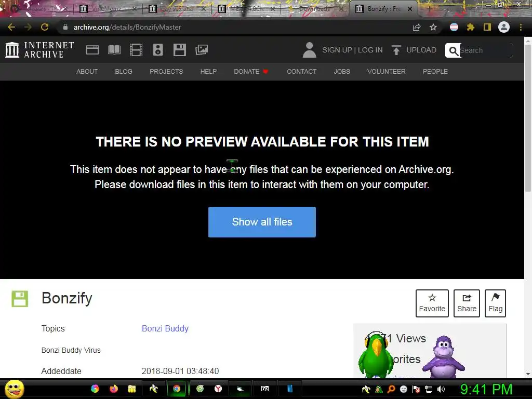Switch to the Downloads tab
Image resolution: width=532 pixels, height=399 pixels.
[x=314, y=9]
